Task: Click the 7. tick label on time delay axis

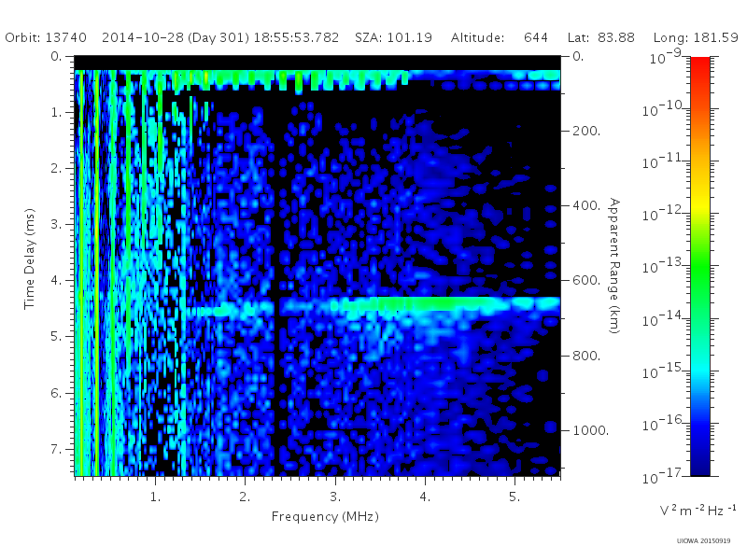Action: click(56, 449)
